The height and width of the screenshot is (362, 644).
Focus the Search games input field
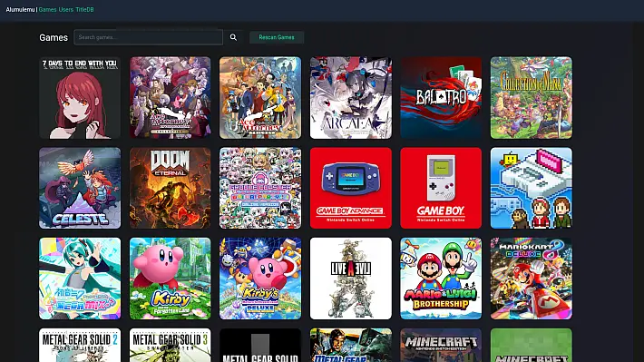148,37
